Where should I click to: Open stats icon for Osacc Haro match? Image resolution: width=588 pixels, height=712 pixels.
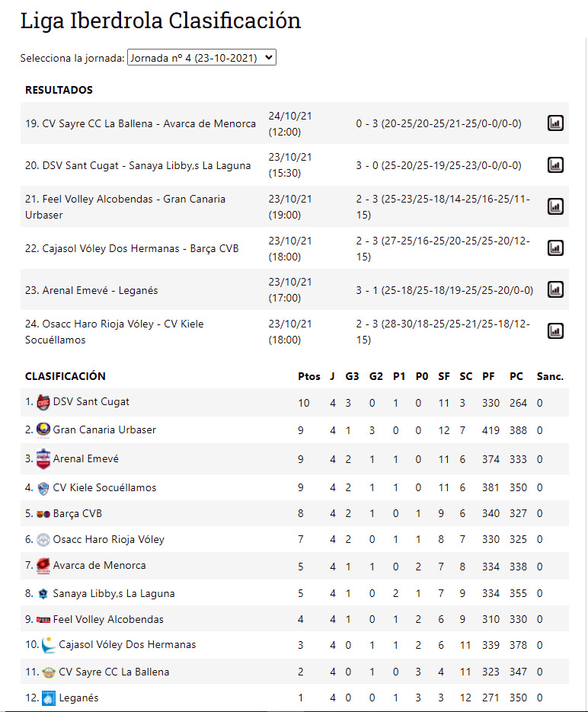(555, 331)
